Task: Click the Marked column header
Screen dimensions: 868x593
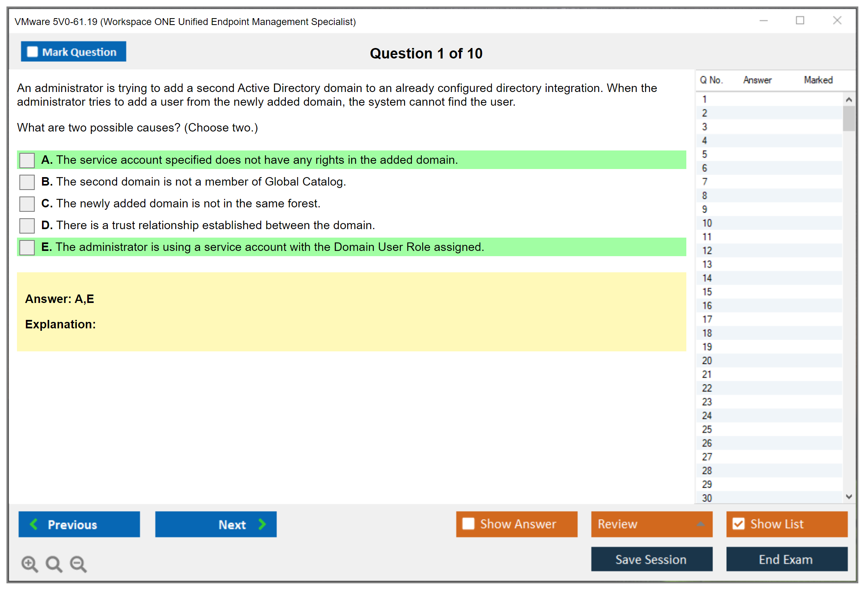Action: click(x=818, y=80)
